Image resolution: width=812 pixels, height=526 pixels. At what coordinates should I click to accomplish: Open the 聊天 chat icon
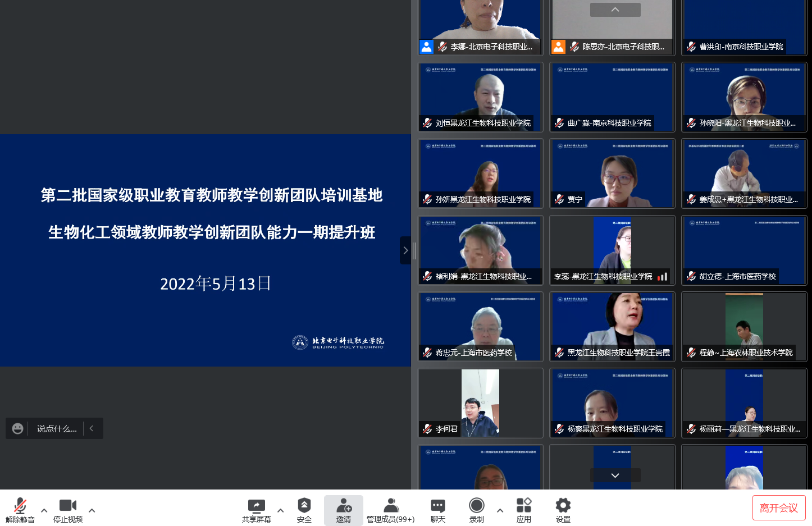[x=438, y=510]
